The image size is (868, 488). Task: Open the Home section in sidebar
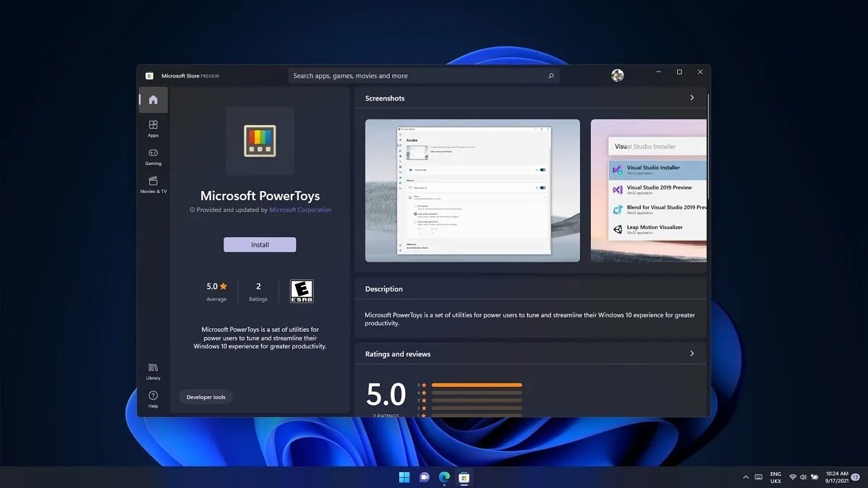153,100
